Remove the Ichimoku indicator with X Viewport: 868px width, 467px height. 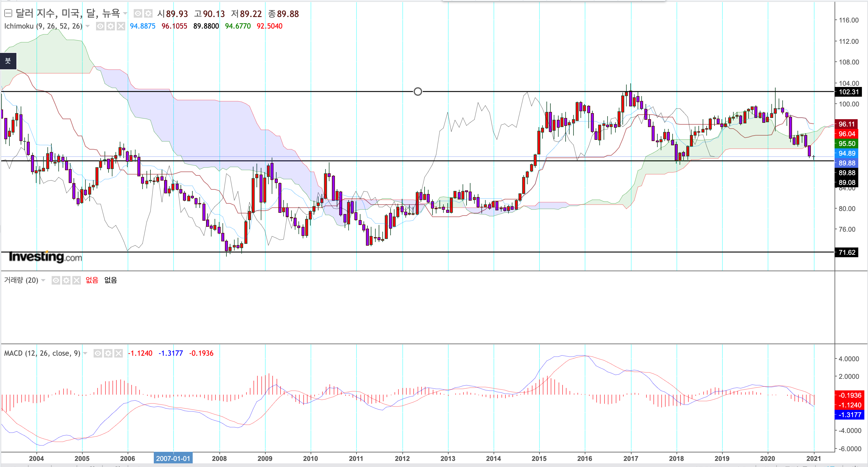tap(121, 26)
